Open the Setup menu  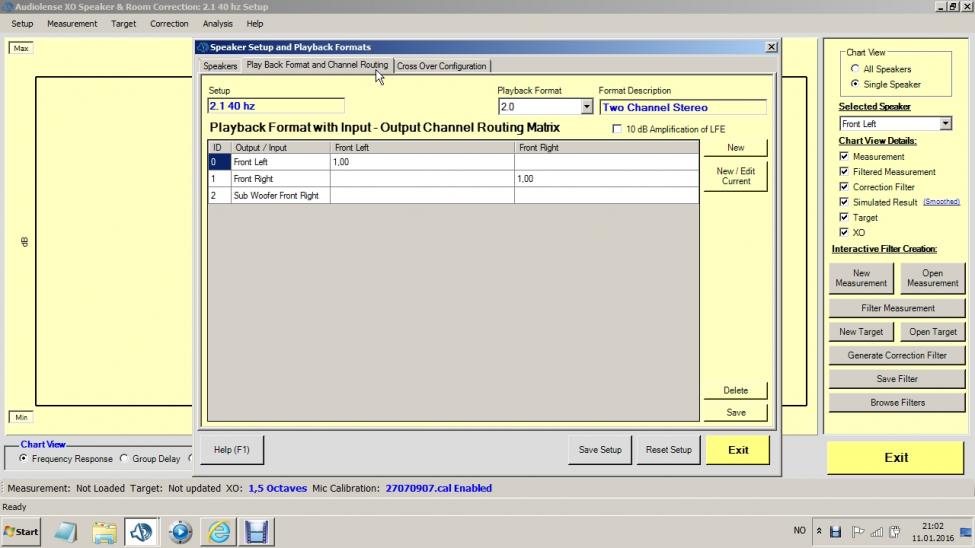click(x=22, y=24)
